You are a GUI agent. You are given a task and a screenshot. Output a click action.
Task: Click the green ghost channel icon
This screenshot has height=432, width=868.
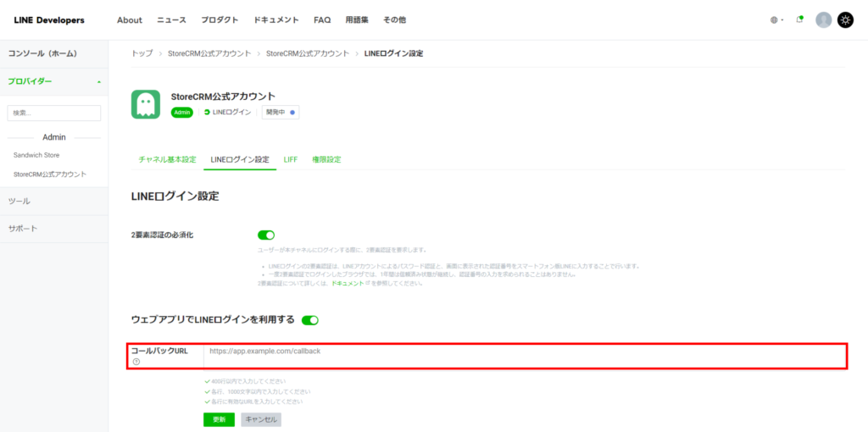(146, 104)
